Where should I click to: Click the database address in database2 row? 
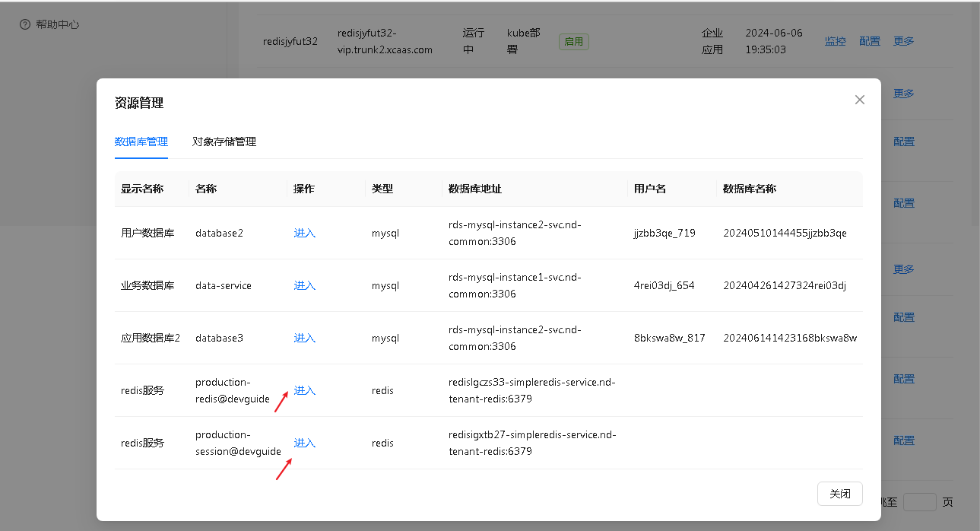click(x=515, y=233)
